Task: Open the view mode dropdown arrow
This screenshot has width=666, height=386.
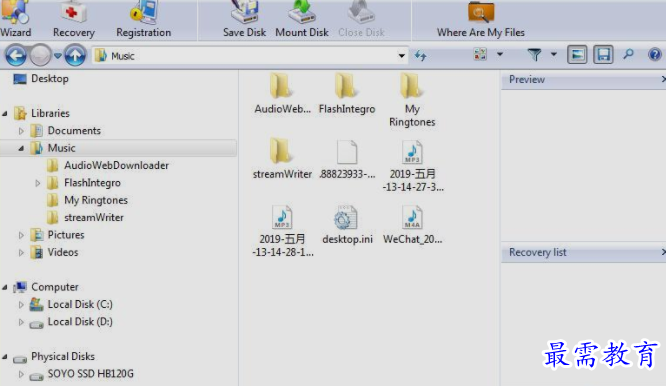Action: tap(500, 54)
